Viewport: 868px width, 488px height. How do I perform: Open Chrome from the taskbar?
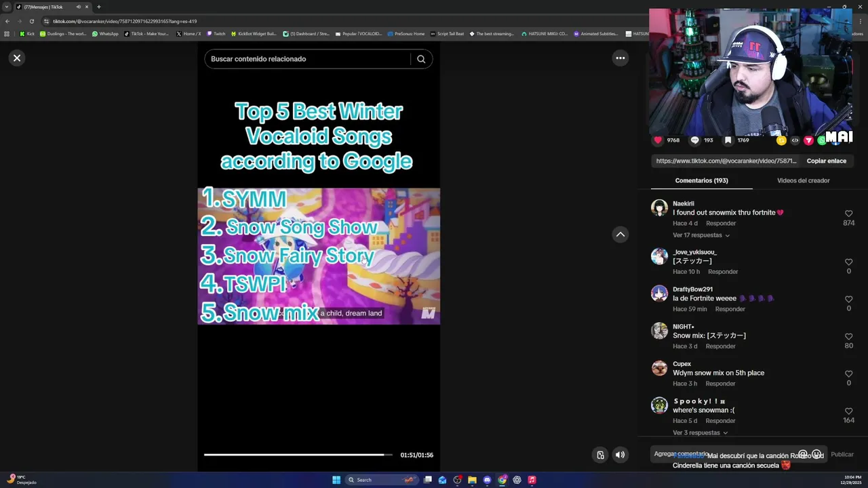pyautogui.click(x=502, y=480)
